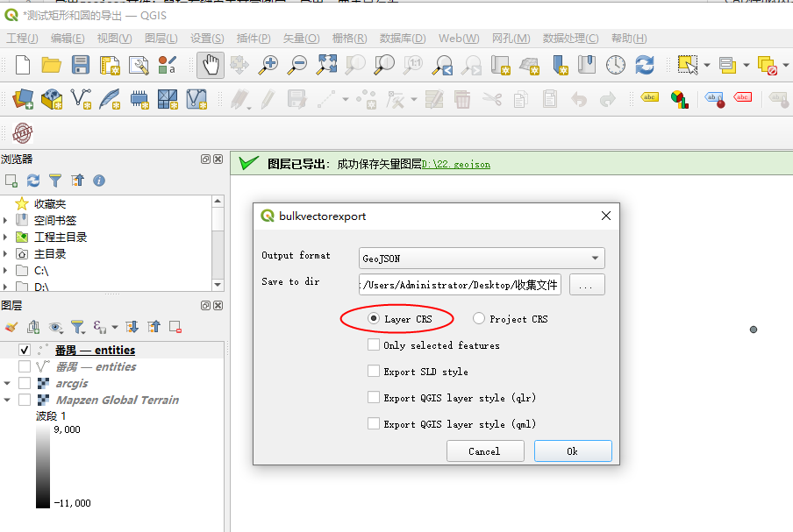793x532 pixels.
Task: Click the Zoom In magnifier icon
Action: click(x=269, y=65)
